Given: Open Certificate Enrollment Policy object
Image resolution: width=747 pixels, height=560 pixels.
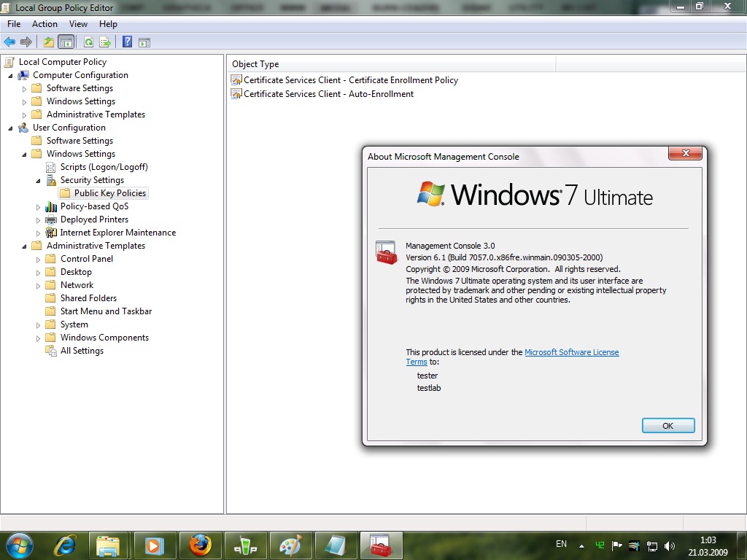Looking at the screenshot, I should [x=351, y=80].
